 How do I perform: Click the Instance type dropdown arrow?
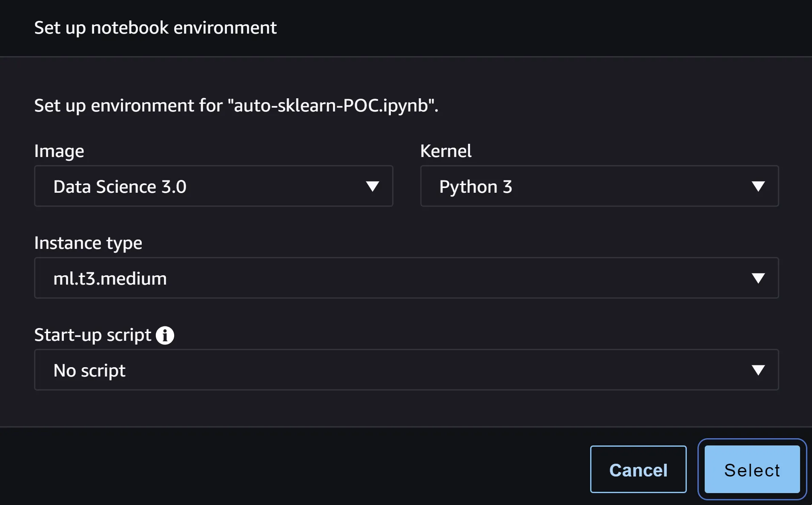(759, 278)
